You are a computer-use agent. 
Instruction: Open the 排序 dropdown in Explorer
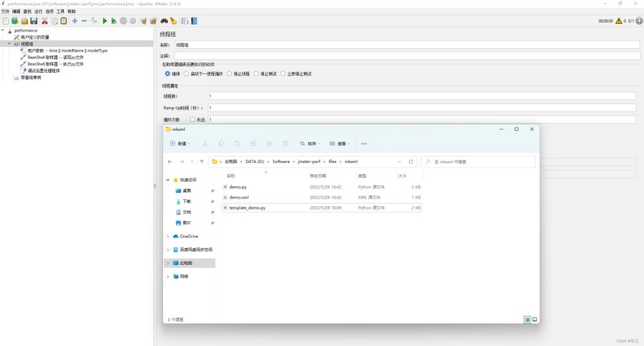point(310,144)
